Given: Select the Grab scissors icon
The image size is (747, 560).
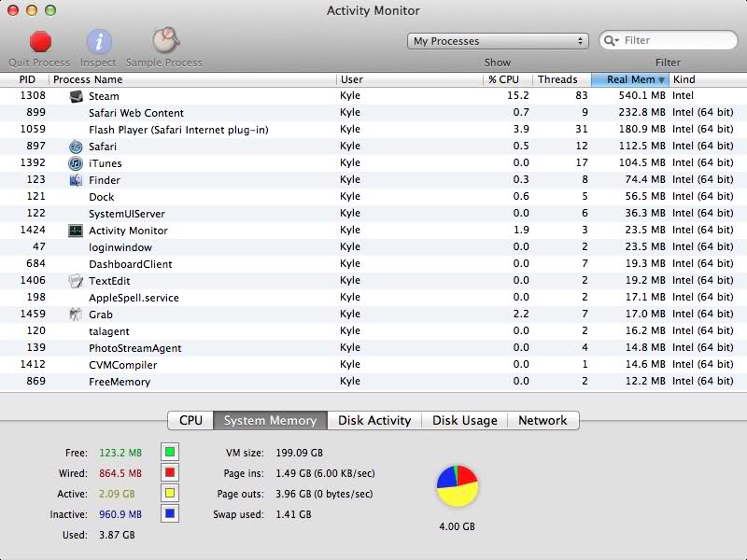Looking at the screenshot, I should [76, 315].
